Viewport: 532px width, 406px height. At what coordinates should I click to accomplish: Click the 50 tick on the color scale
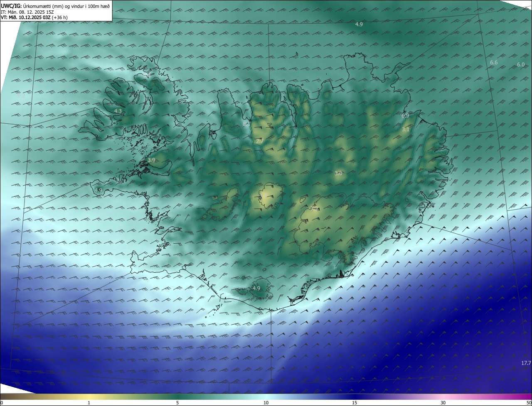pyautogui.click(x=529, y=403)
